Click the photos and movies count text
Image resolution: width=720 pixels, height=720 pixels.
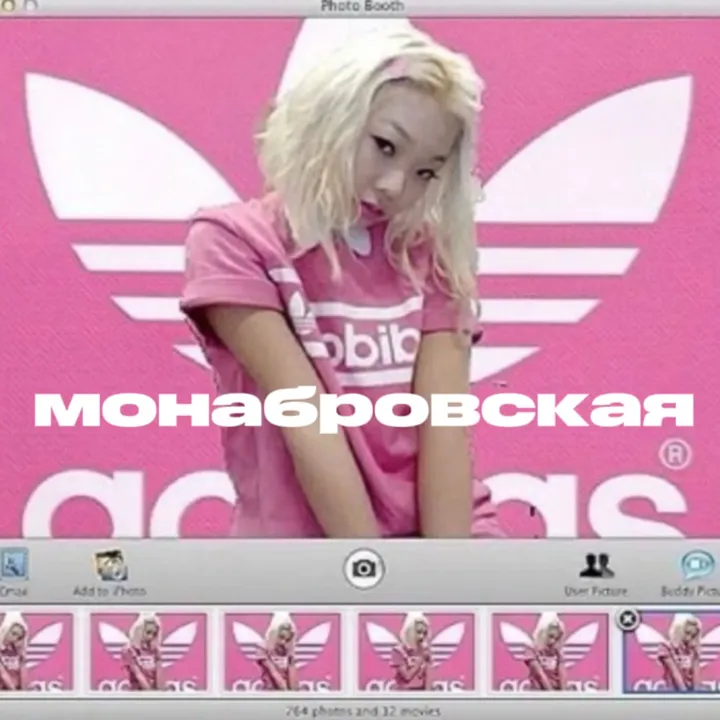tap(363, 711)
